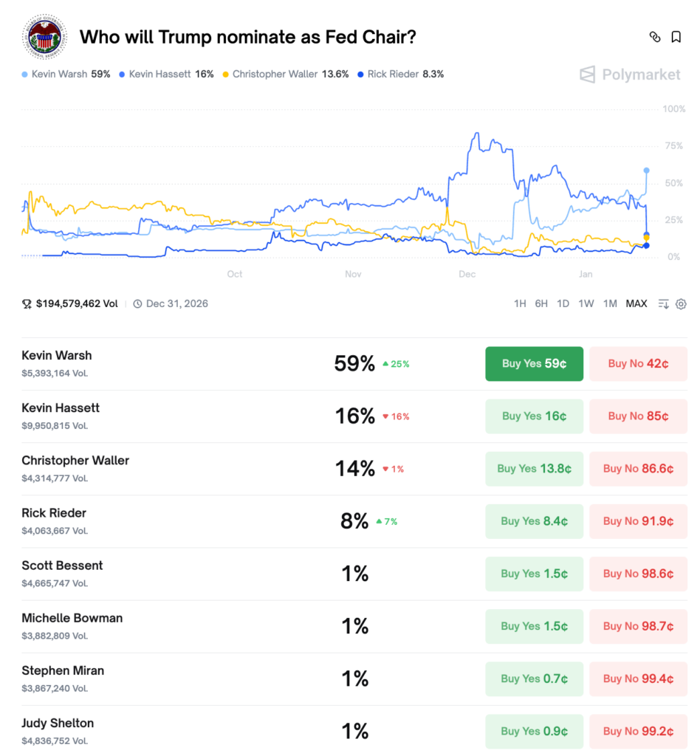Screen dimensions: 700x756
Task: Bookmark this market with the bookmark icon
Action: click(676, 37)
